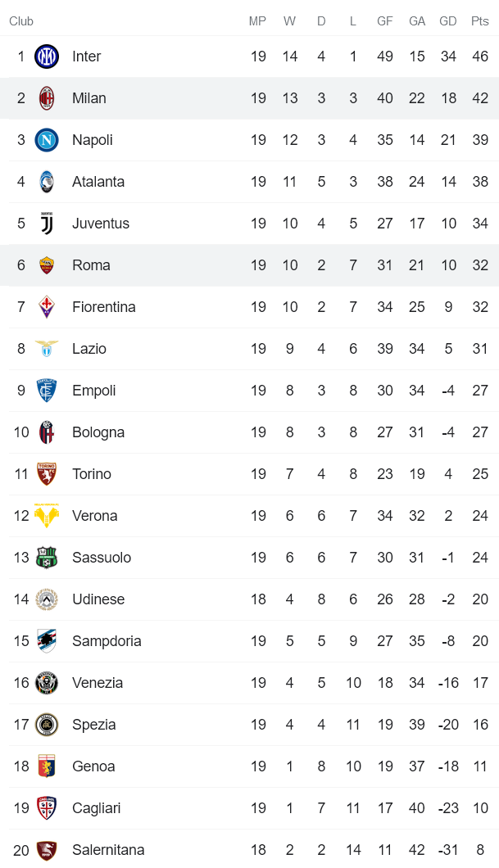
Task: Open the Salernitana team link
Action: pyautogui.click(x=108, y=850)
